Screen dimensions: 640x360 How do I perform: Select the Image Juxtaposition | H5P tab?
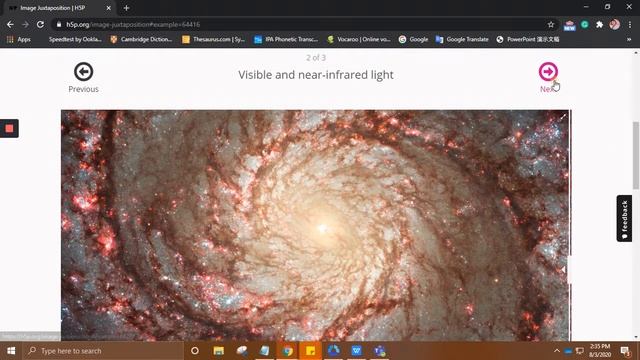[x=59, y=8]
